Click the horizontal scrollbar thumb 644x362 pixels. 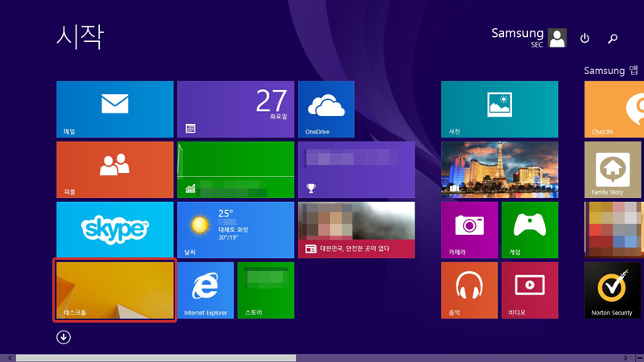pos(156,358)
